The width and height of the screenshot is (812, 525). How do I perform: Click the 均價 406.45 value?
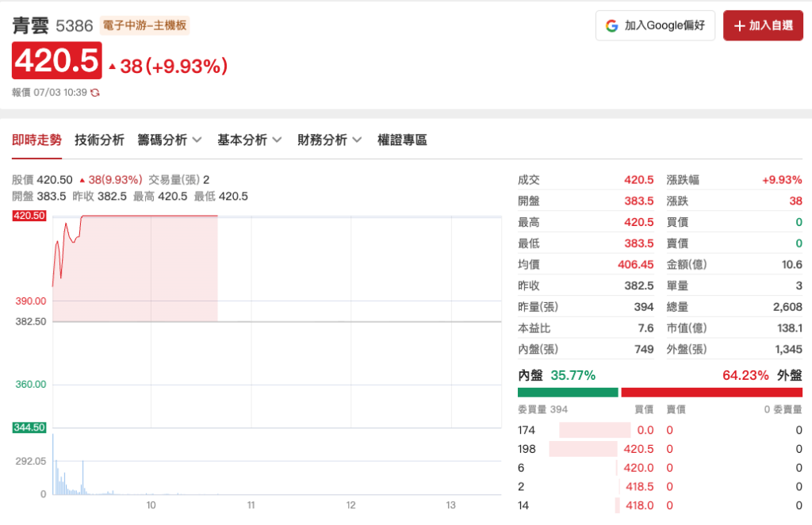635,265
